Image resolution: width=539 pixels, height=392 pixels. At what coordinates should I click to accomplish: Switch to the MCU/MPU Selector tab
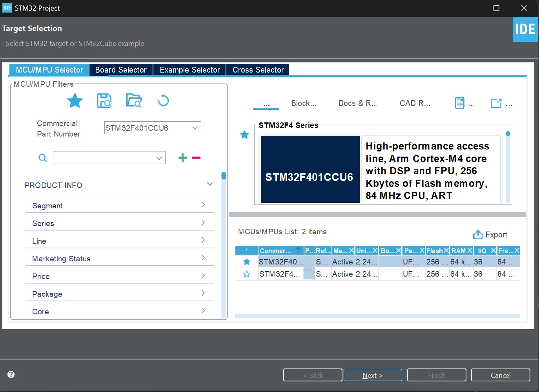click(49, 70)
